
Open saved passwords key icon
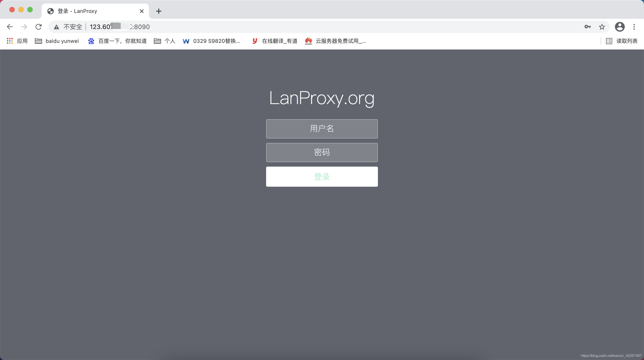tap(587, 27)
